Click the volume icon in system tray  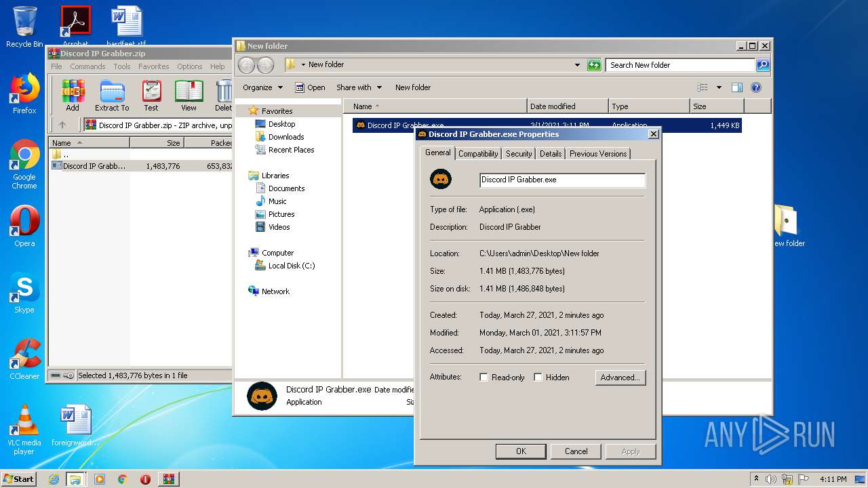[x=771, y=479]
